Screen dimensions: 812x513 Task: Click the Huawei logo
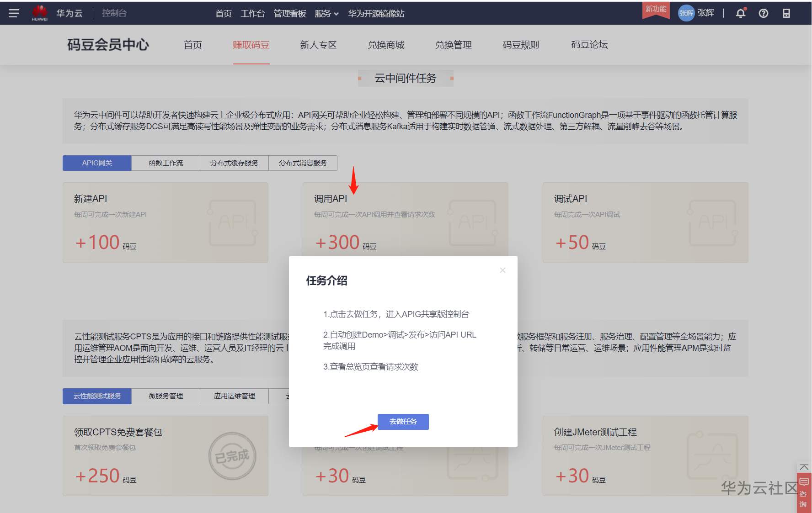[40, 13]
